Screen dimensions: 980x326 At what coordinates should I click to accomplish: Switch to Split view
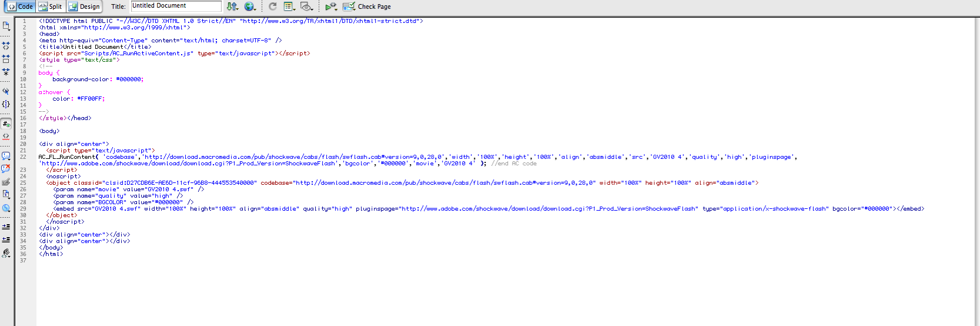coord(51,6)
